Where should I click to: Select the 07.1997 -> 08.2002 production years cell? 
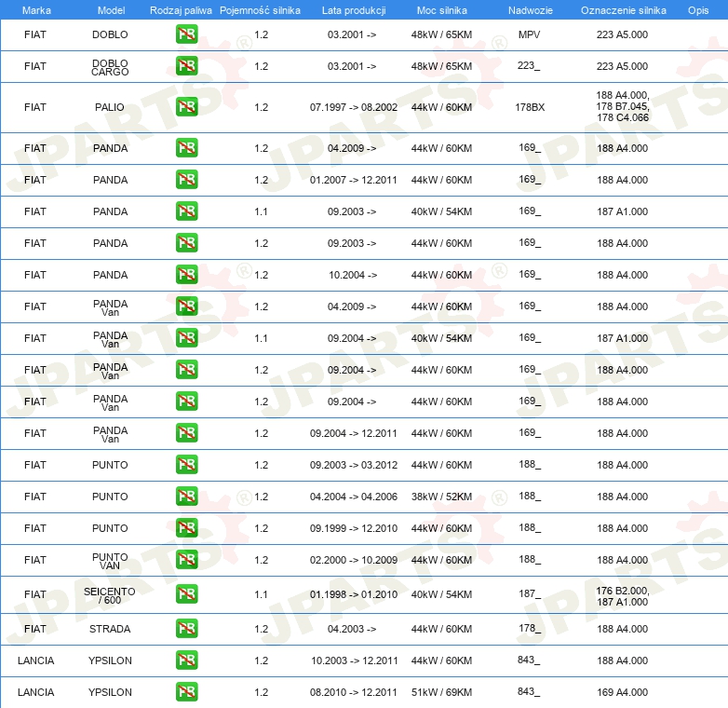click(x=354, y=107)
